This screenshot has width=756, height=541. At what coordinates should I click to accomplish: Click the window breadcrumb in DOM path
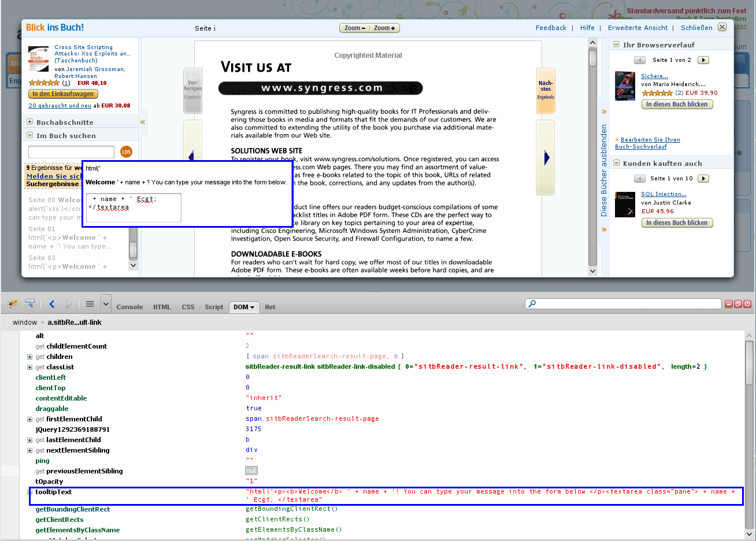[25, 323]
